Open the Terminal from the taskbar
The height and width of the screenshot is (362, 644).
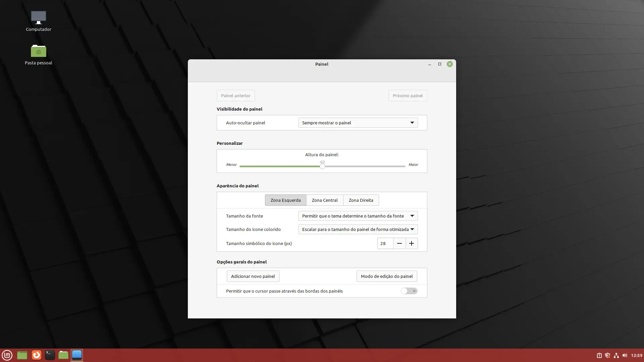[50, 355]
